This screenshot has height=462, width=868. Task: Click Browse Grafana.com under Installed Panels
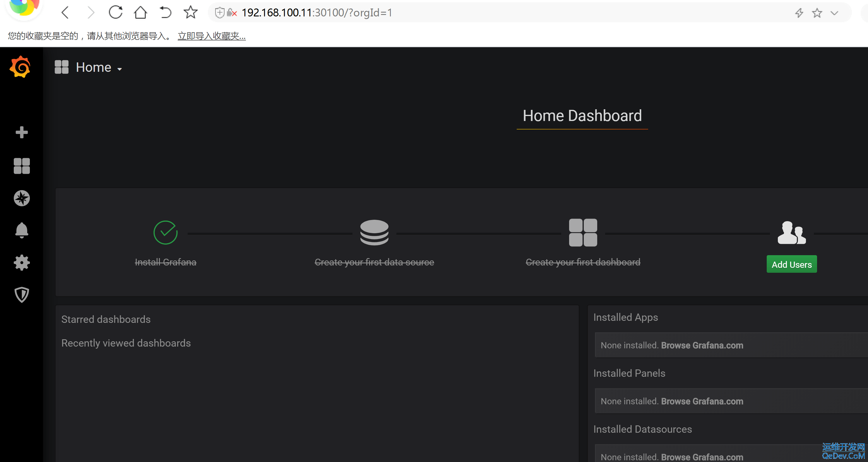coord(702,401)
